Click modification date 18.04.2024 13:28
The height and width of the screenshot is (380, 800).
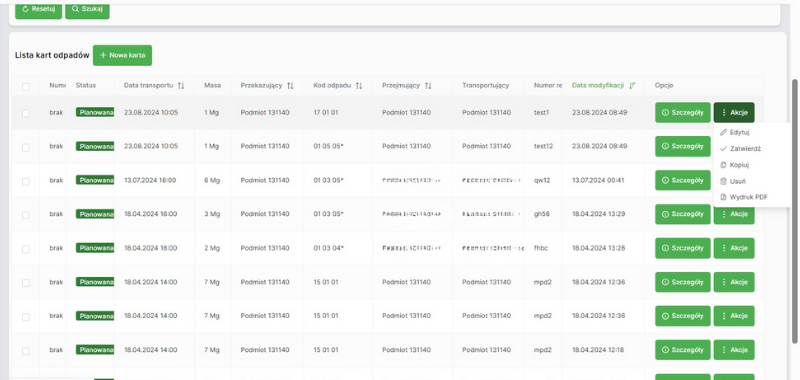(x=598, y=248)
